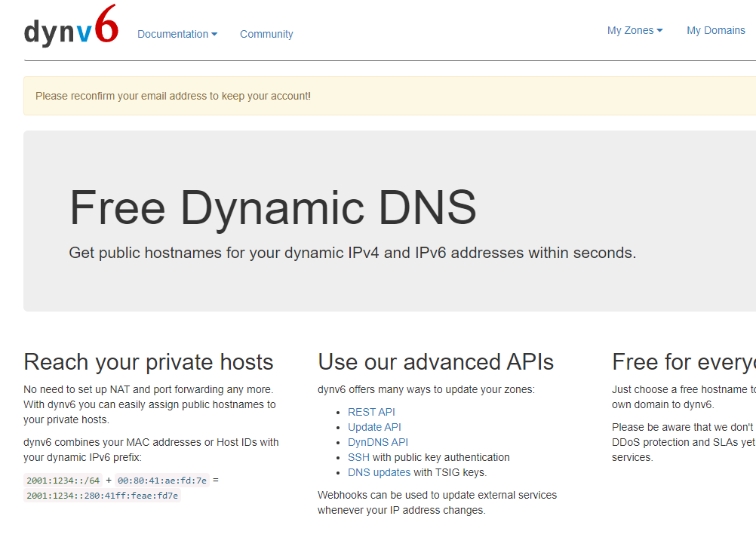This screenshot has height=556, width=756.
Task: Click the SSH link
Action: click(358, 457)
